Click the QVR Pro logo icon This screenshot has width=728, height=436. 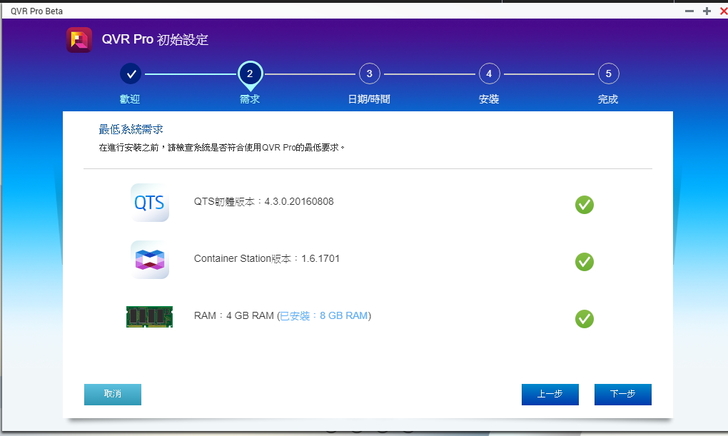[x=79, y=40]
